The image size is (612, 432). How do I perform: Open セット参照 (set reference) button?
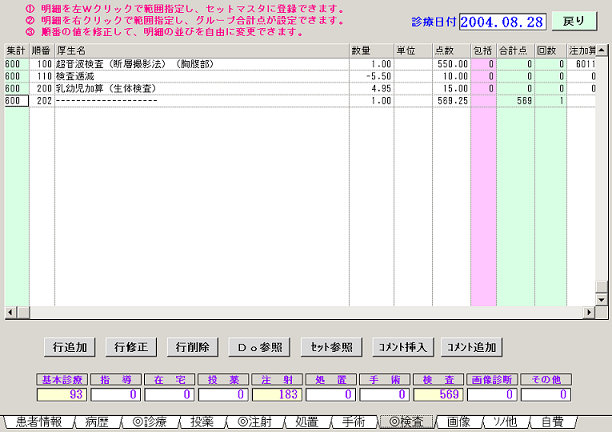coord(332,347)
